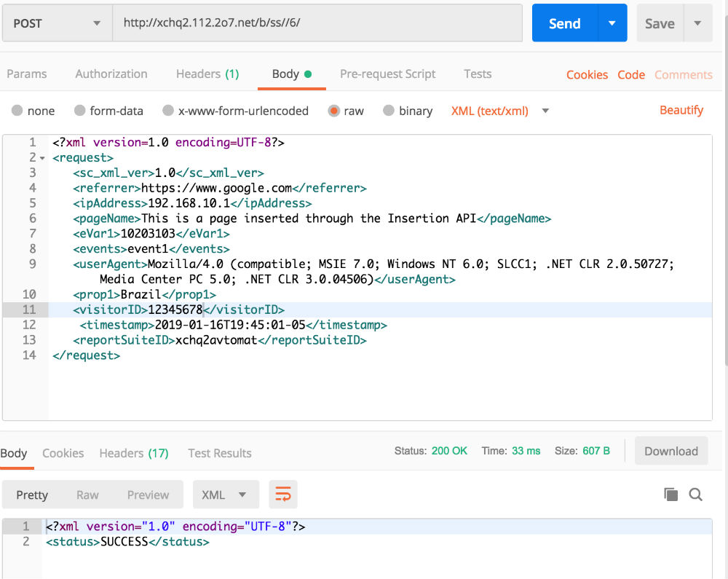Select the x-www-form-urlencoded radio button
Image resolution: width=728 pixels, height=579 pixels.
coord(168,111)
